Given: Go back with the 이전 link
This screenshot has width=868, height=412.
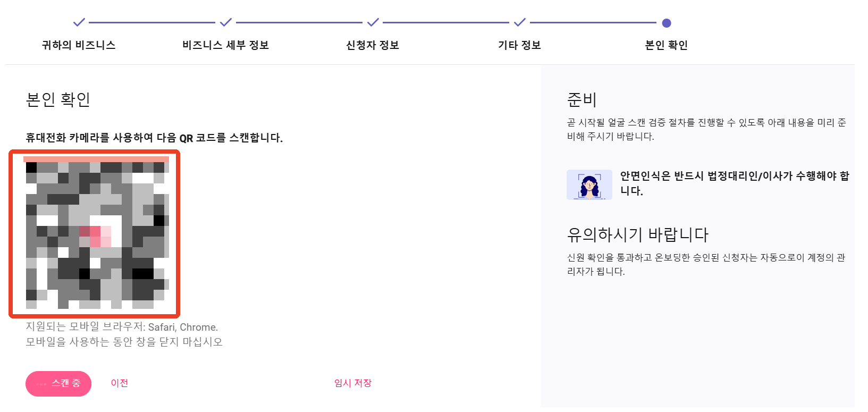Looking at the screenshot, I should [x=120, y=383].
